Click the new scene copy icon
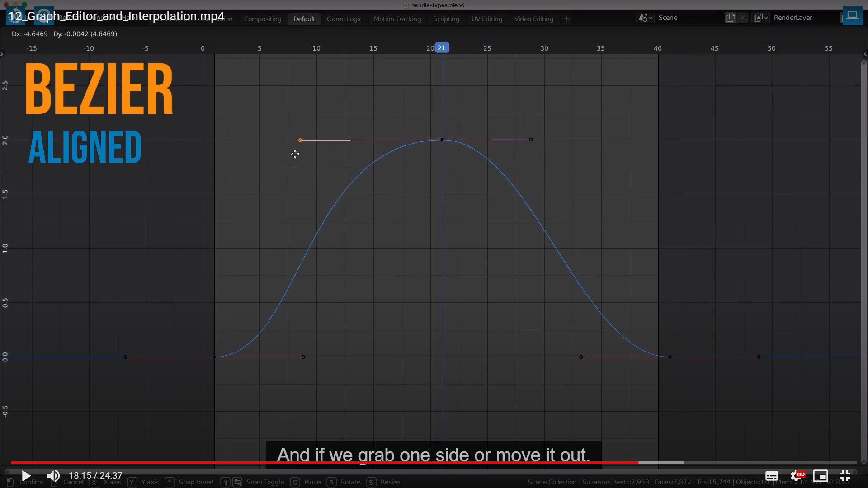The height and width of the screenshot is (488, 868). [731, 18]
